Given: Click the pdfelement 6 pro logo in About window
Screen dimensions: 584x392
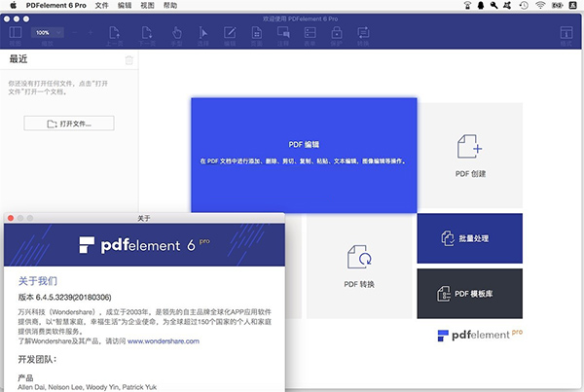Looking at the screenshot, I should point(144,245).
